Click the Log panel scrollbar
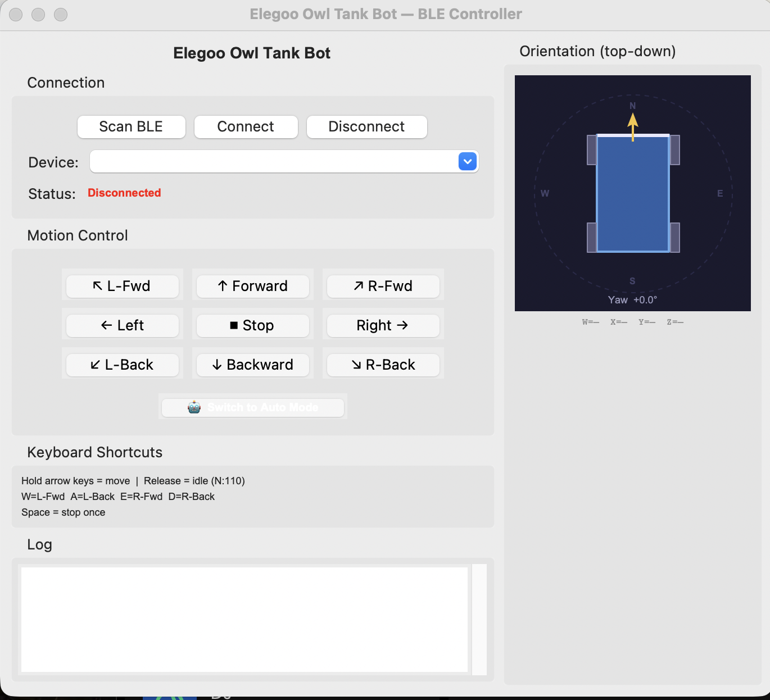Image resolution: width=770 pixels, height=700 pixels. coord(479,619)
